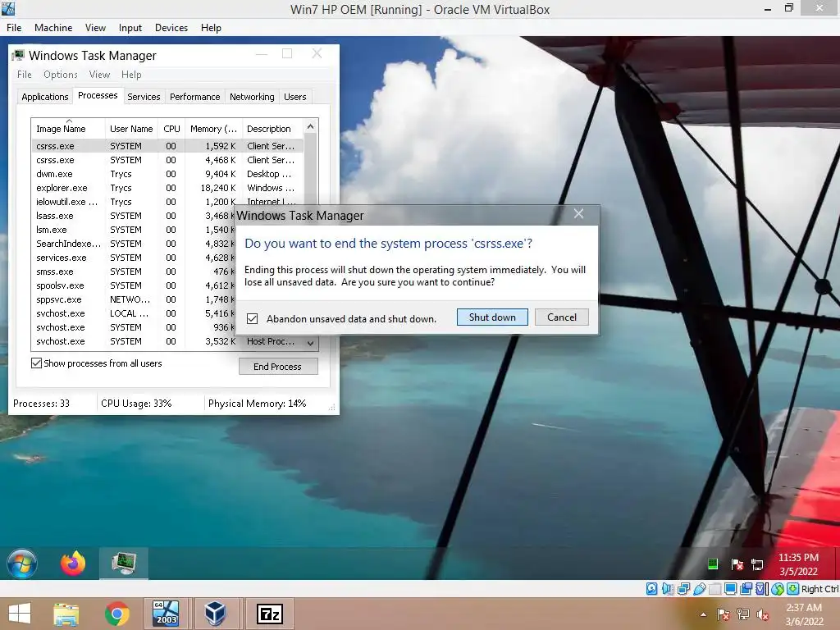Click VirtualBox shared folders indicator
This screenshot has height=630, width=840.
click(714, 589)
